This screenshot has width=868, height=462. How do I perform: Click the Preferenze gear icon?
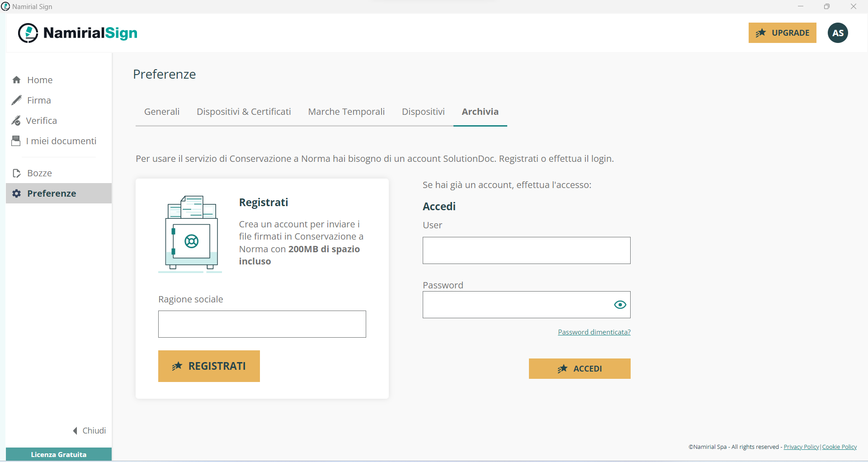(x=17, y=193)
